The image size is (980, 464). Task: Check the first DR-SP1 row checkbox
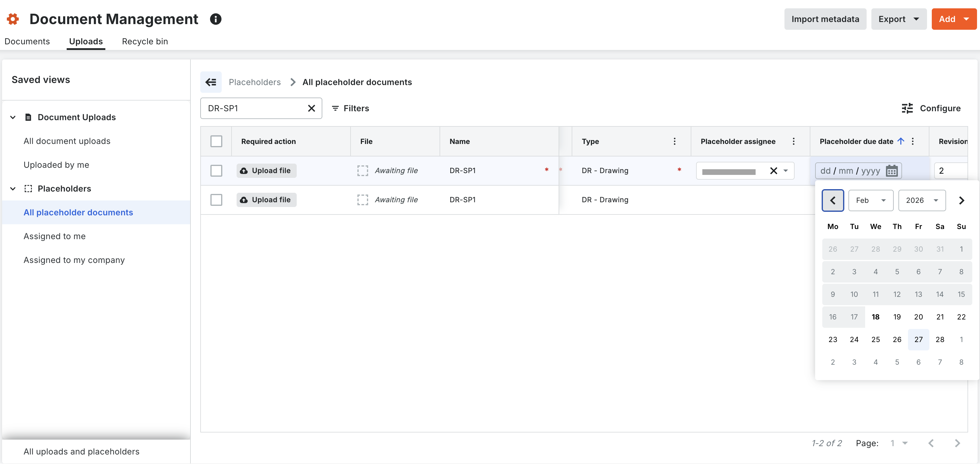(216, 171)
